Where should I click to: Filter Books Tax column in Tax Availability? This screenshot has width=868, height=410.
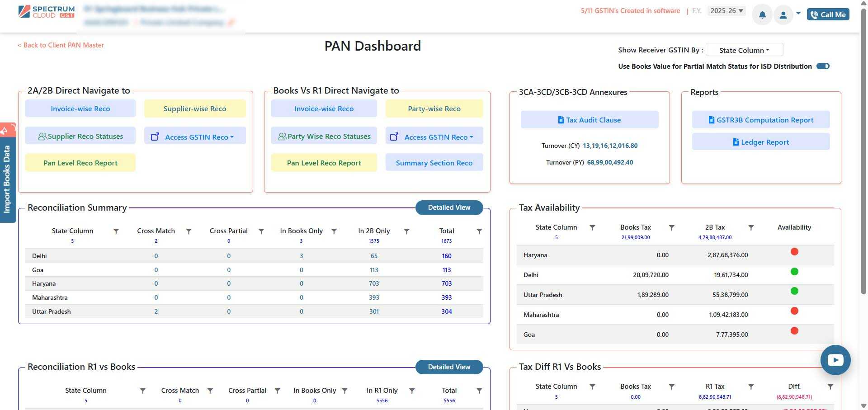tap(672, 227)
